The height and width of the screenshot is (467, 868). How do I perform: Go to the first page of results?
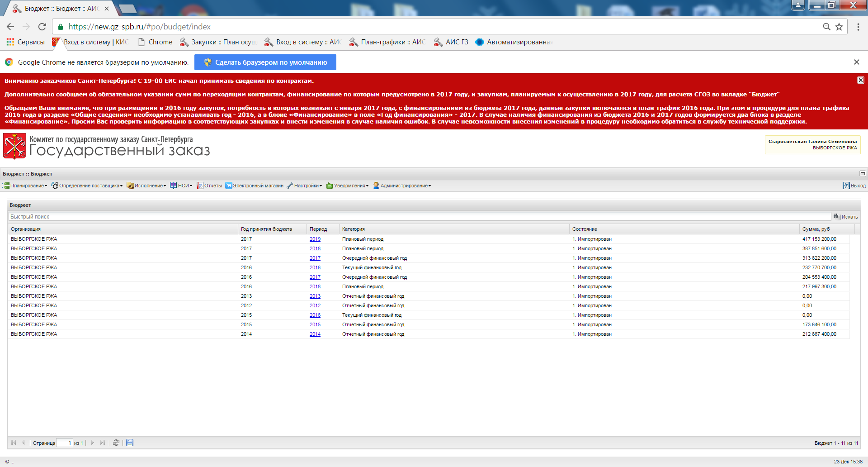(x=14, y=443)
